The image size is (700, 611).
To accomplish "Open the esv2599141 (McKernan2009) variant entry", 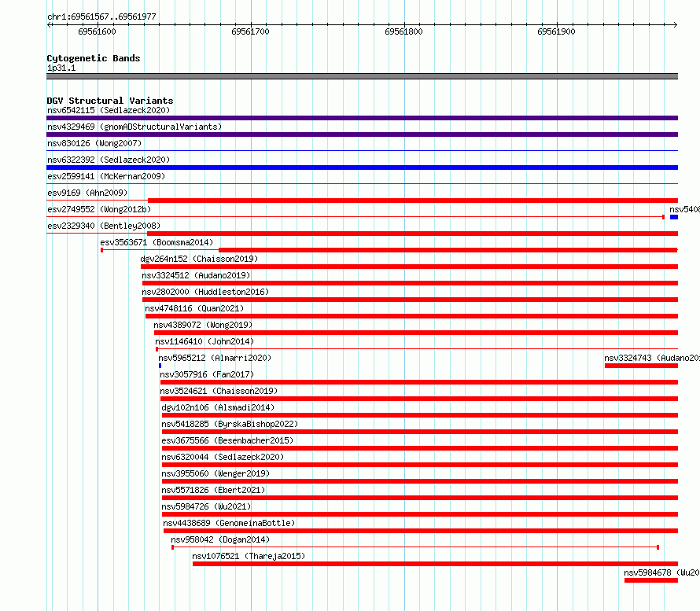I will click(106, 176).
